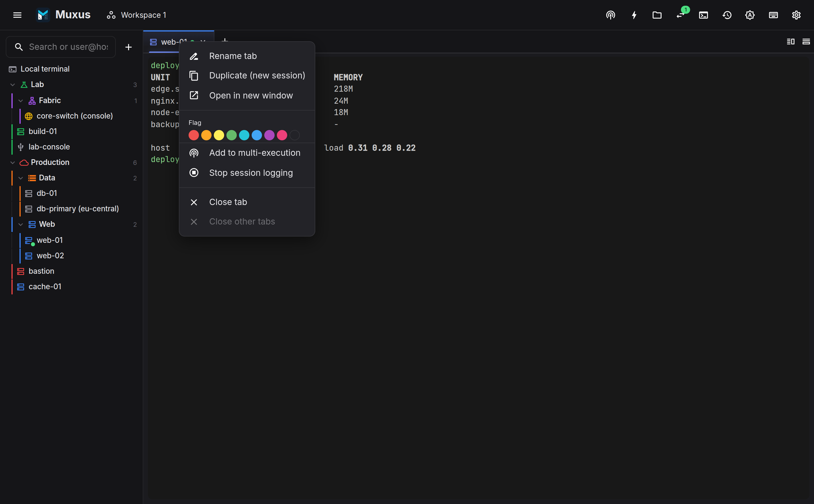Viewport: 814px width, 504px height.
Task: Collapse the Fabric subgroup chevron
Action: coord(21,101)
